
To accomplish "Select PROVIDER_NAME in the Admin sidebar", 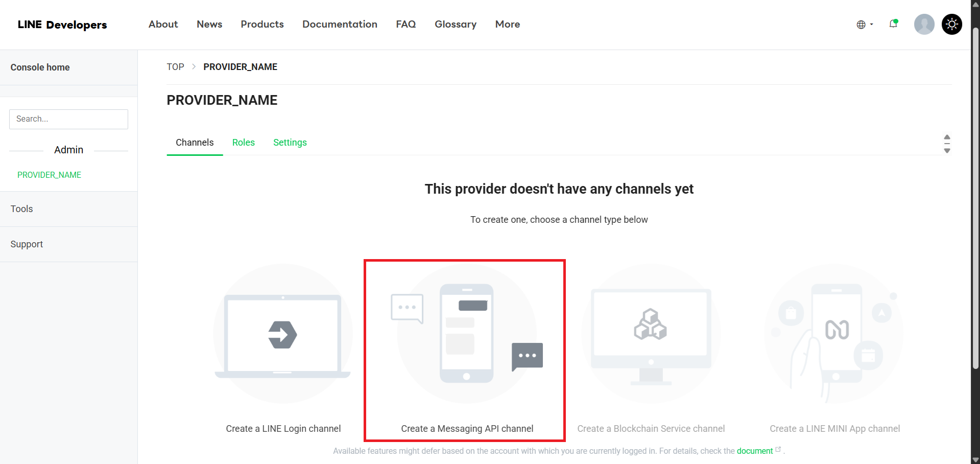I will [49, 175].
